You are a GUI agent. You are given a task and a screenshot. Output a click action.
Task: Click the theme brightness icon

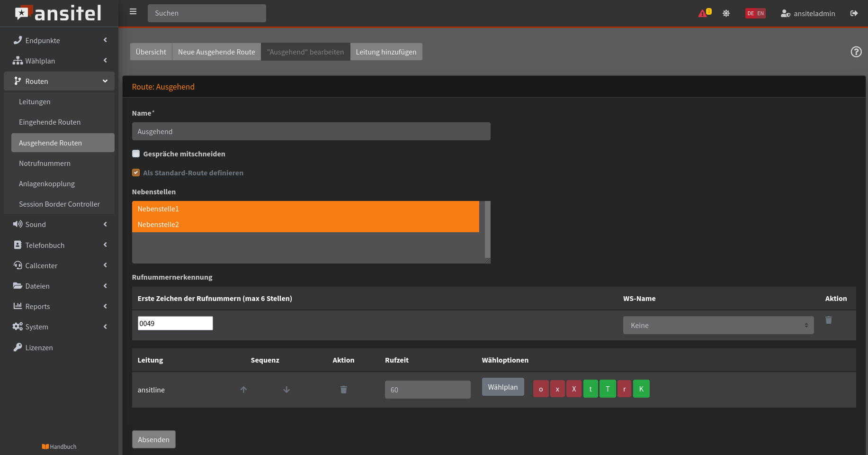[726, 13]
